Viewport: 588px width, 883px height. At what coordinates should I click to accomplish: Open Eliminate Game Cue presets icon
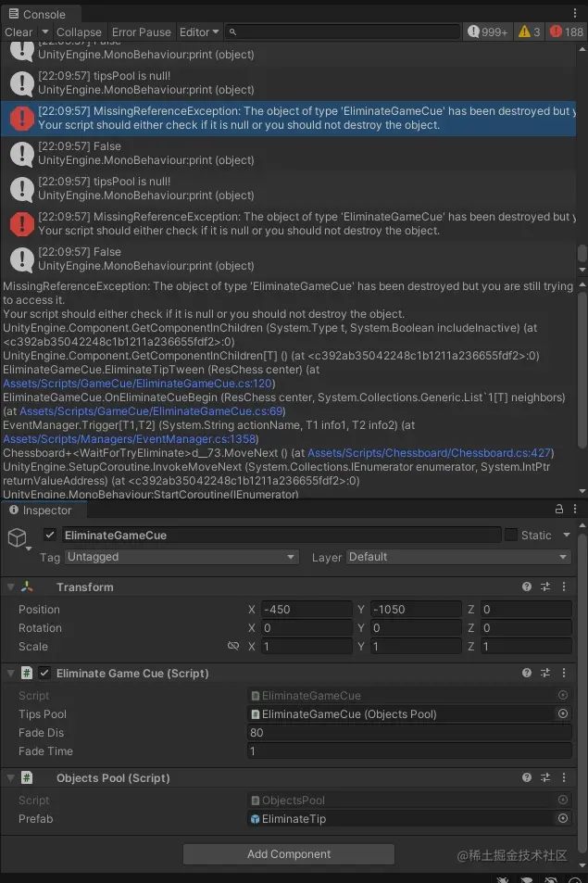[x=545, y=673]
